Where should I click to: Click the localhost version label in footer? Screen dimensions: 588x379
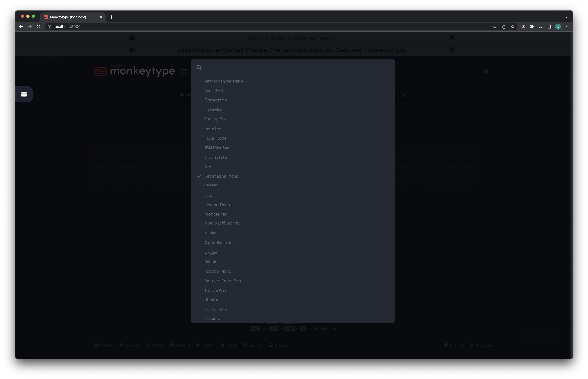click(481, 345)
